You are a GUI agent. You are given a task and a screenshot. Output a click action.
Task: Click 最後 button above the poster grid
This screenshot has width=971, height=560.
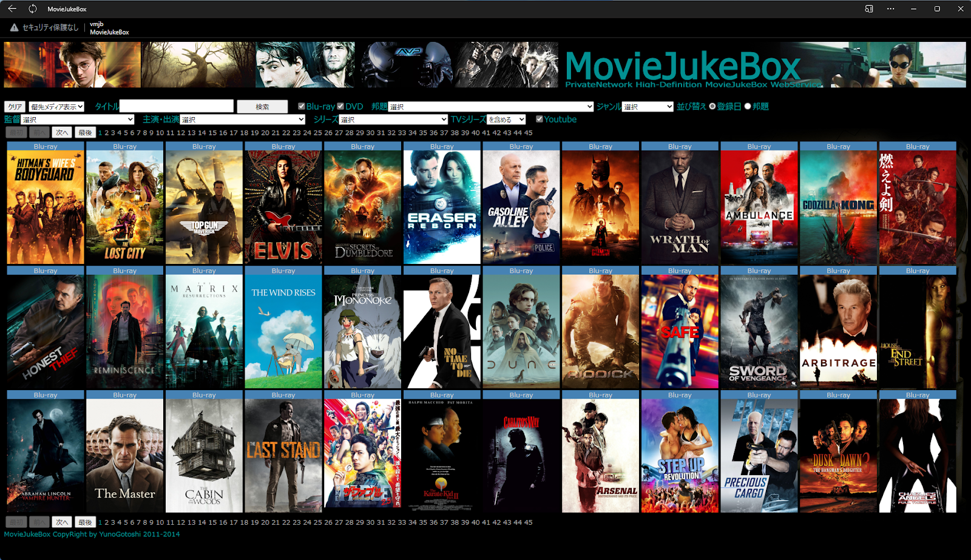coord(86,132)
